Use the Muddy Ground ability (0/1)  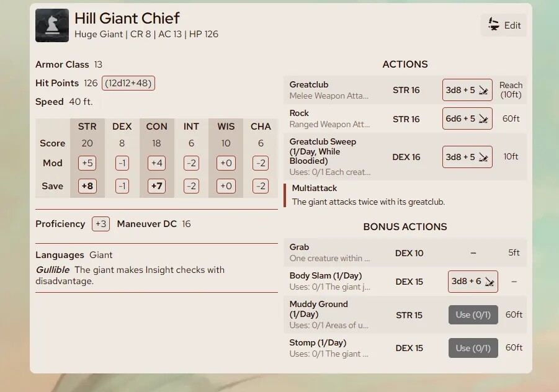pyautogui.click(x=473, y=315)
